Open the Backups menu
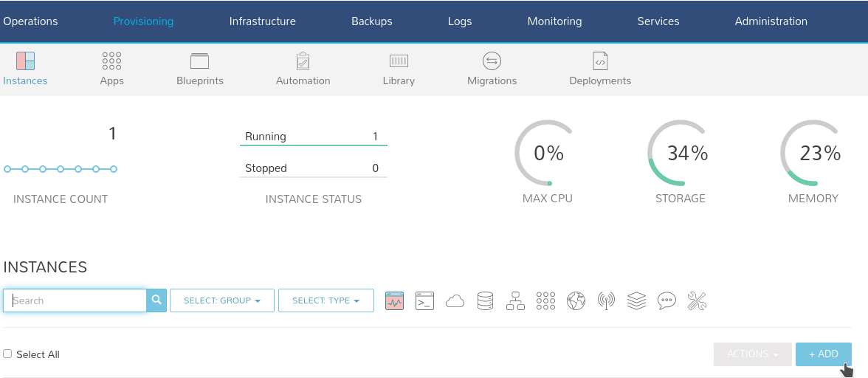 [x=372, y=21]
